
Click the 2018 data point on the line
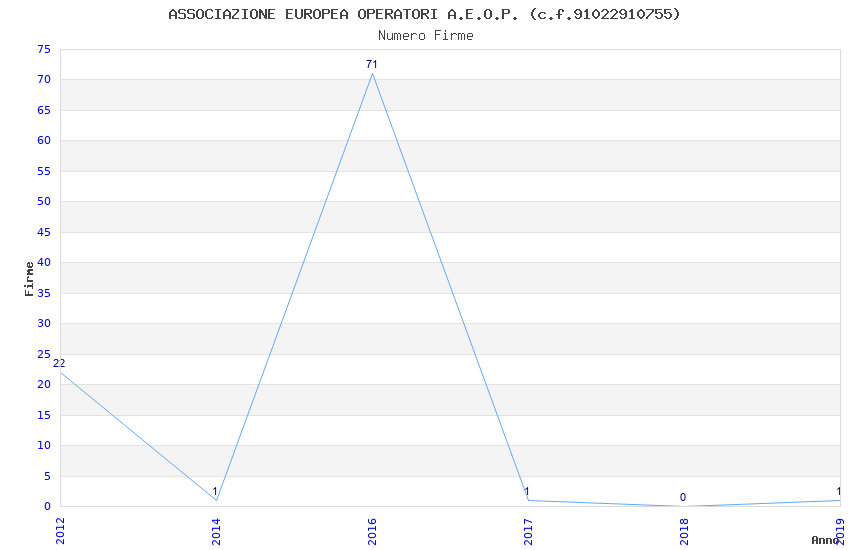(684, 506)
